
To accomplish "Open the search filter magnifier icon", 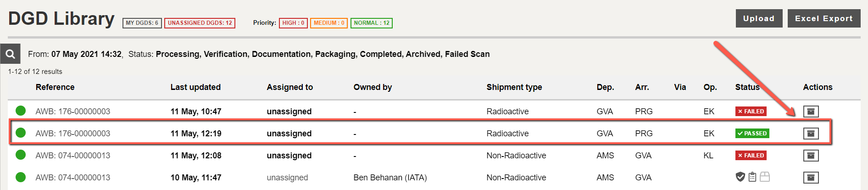I will pyautogui.click(x=10, y=54).
